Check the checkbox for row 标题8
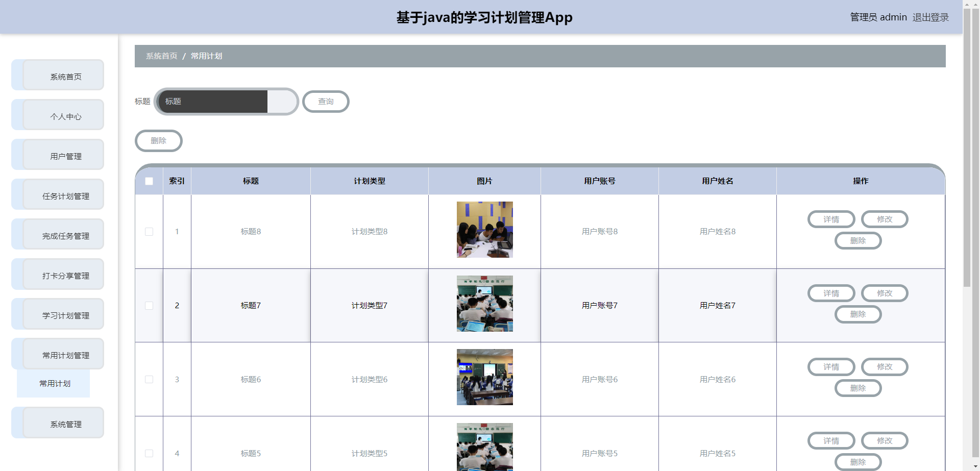Image resolution: width=980 pixels, height=471 pixels. coord(149,232)
